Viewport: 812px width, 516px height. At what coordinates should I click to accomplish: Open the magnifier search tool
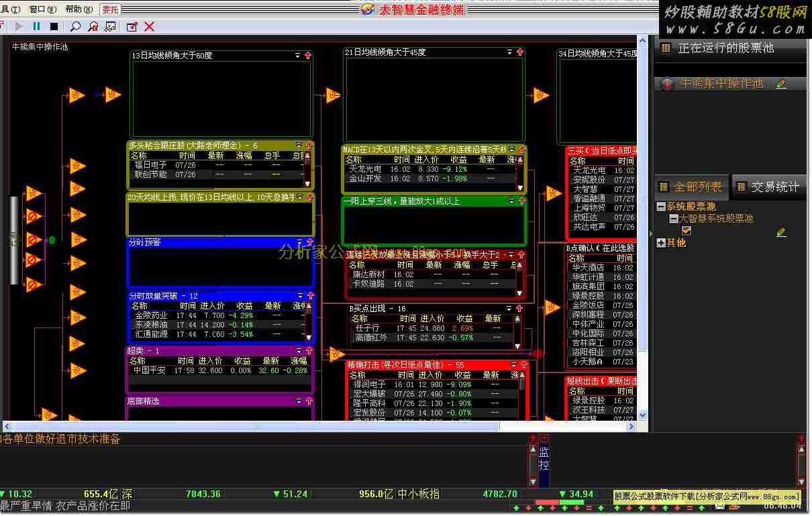(x=75, y=26)
